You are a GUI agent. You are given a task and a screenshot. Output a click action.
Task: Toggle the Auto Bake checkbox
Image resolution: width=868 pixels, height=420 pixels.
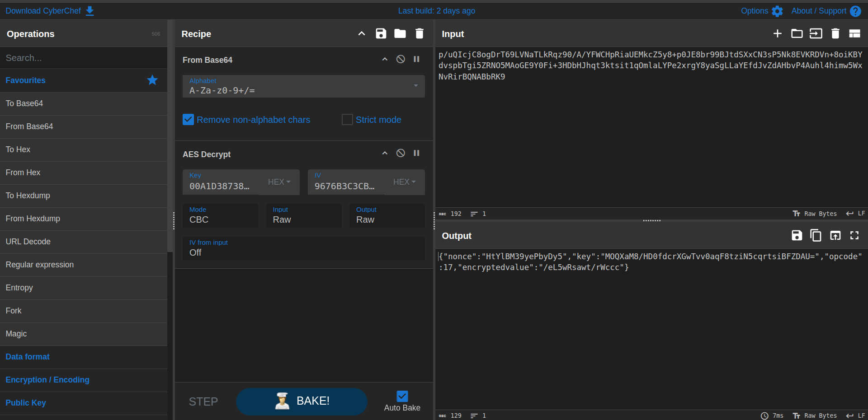point(402,396)
